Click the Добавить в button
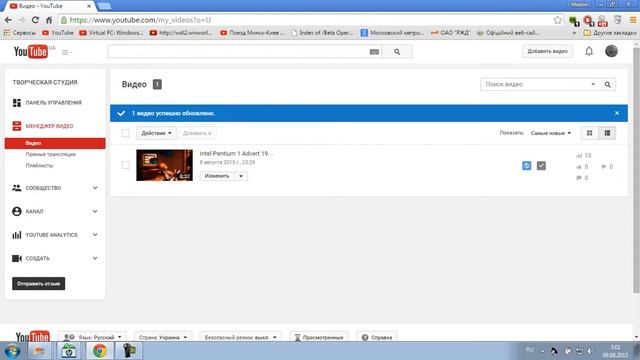The width and height of the screenshot is (640, 360). pos(197,133)
